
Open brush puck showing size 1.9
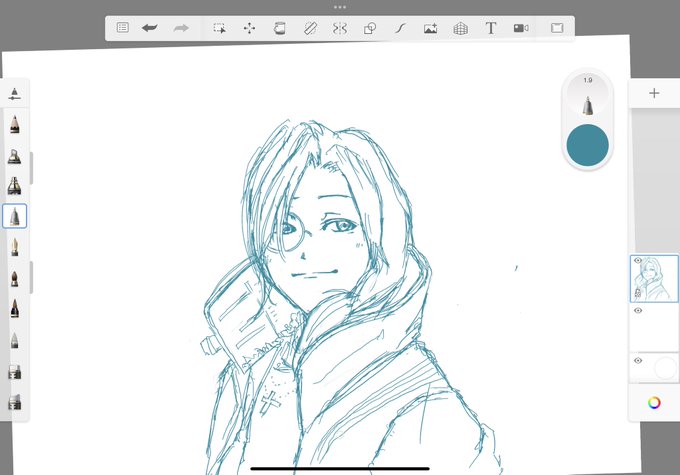point(588,97)
